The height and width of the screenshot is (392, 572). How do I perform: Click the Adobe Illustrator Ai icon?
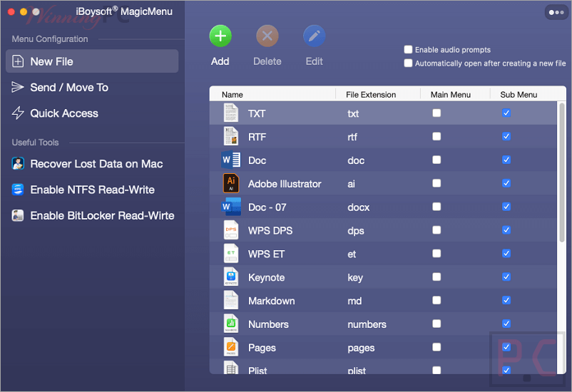pyautogui.click(x=231, y=183)
